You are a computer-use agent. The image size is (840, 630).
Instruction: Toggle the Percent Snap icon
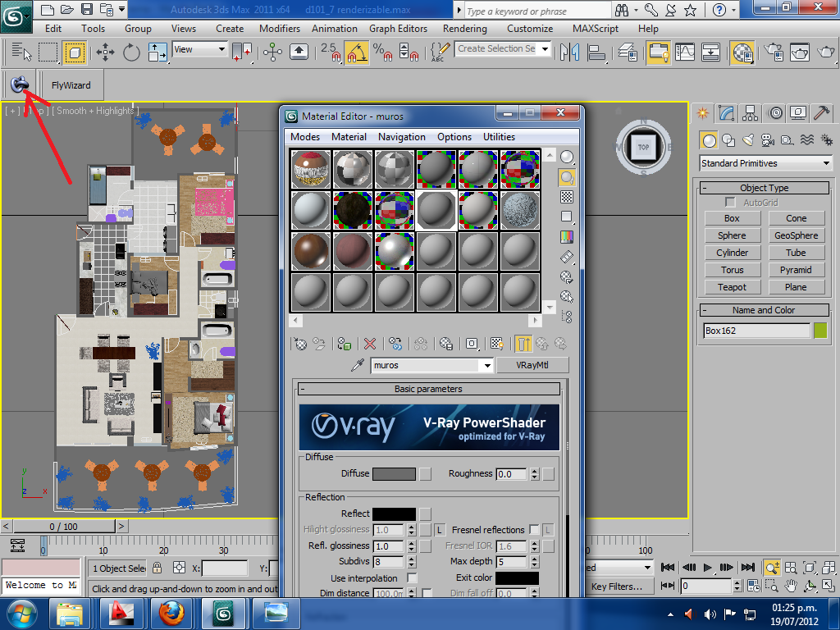382,52
